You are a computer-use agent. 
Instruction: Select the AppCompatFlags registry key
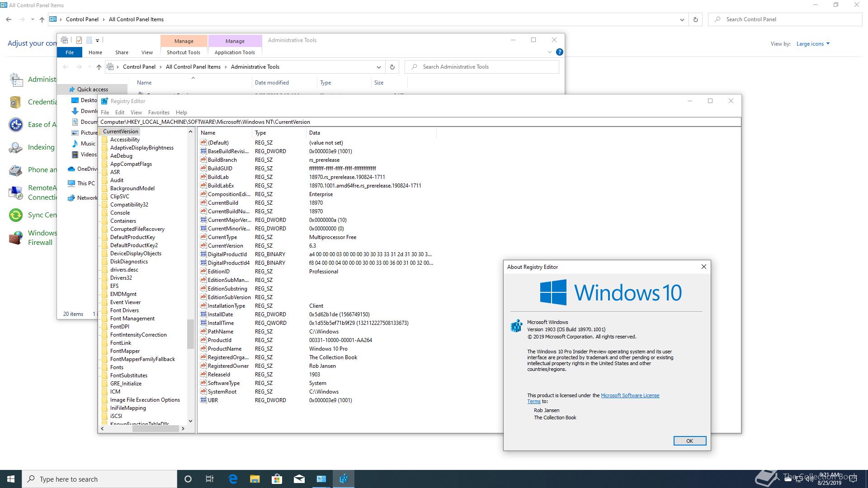pos(131,164)
